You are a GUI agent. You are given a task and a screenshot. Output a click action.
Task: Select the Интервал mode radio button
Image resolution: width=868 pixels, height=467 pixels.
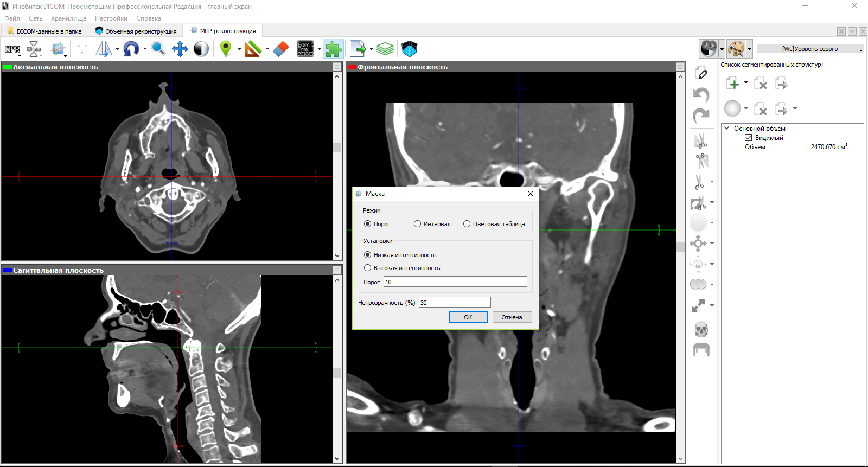click(x=417, y=224)
